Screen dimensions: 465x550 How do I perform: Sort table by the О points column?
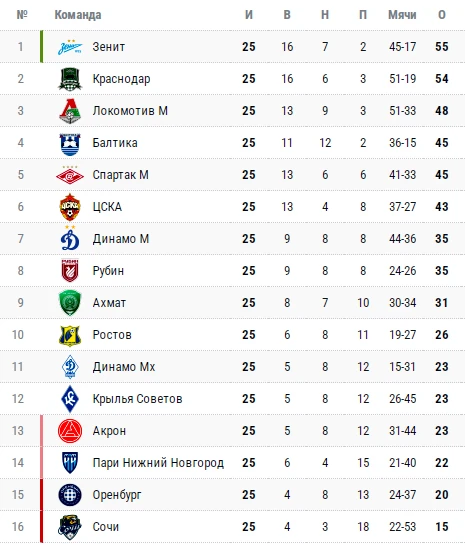click(x=442, y=15)
